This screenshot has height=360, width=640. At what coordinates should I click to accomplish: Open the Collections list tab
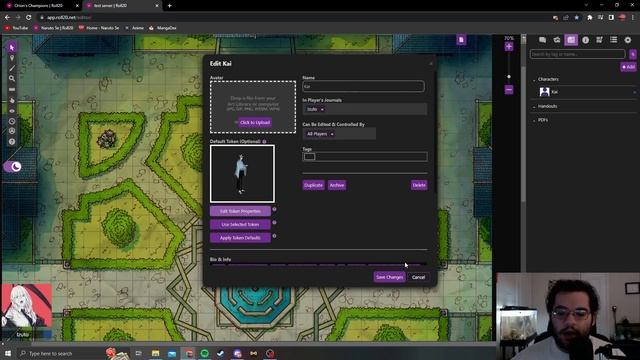tap(613, 40)
